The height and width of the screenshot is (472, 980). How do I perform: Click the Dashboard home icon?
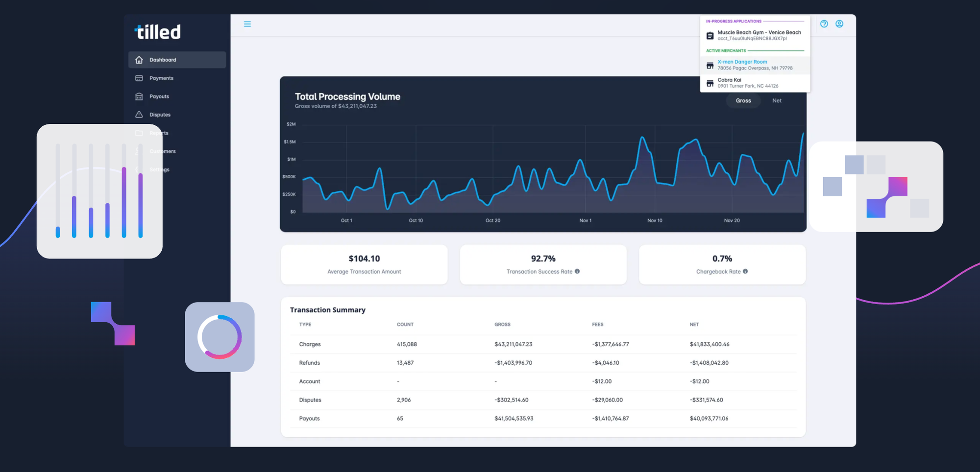coord(139,60)
